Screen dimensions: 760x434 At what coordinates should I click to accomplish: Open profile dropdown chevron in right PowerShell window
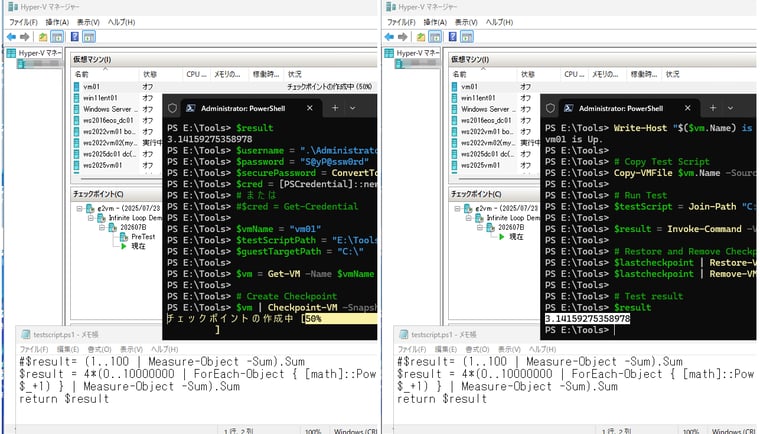pyautogui.click(x=730, y=108)
